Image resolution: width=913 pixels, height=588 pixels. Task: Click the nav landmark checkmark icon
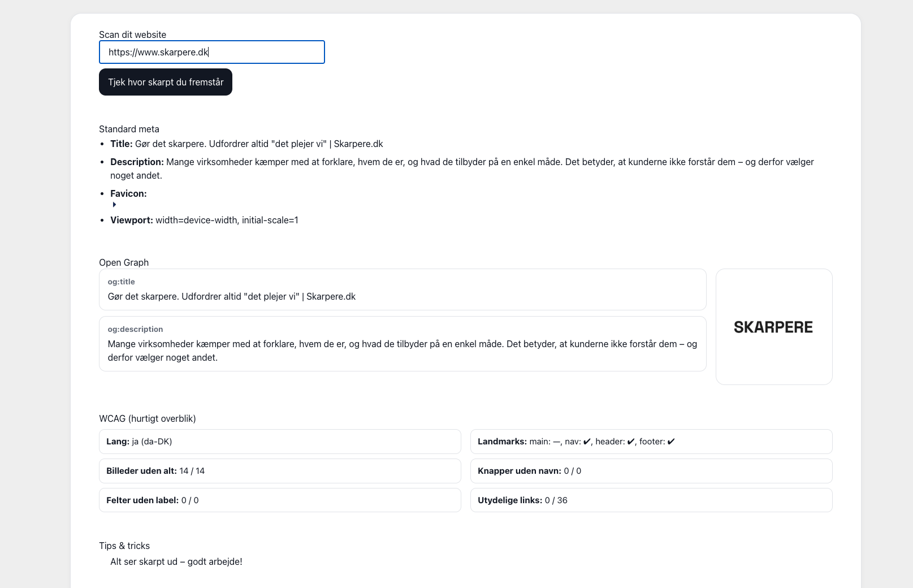click(586, 442)
